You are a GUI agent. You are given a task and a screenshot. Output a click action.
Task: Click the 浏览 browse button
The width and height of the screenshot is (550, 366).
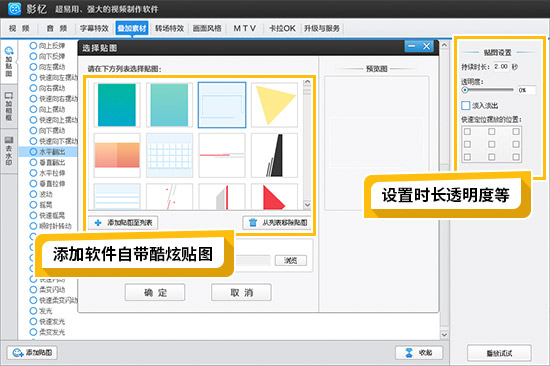(291, 260)
